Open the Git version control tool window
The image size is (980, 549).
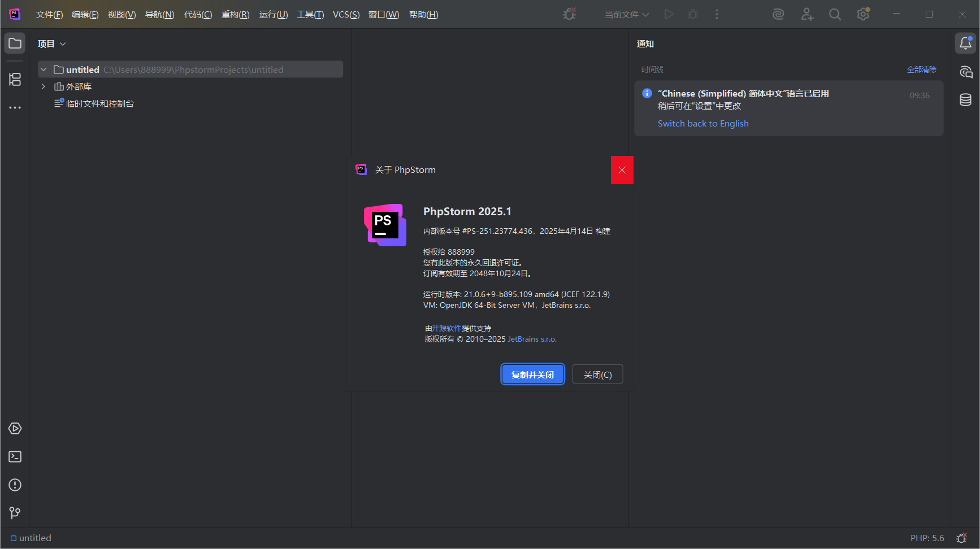(x=15, y=513)
